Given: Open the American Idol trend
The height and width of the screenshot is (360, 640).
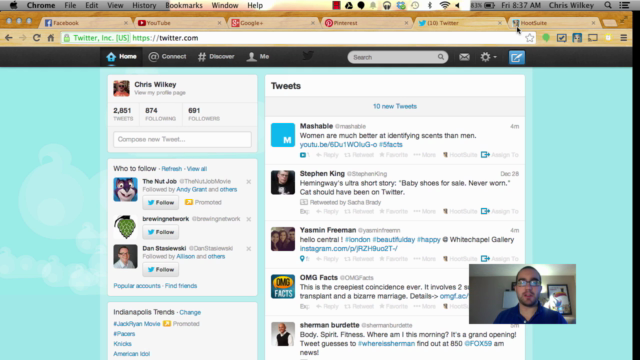Looking at the screenshot, I should click(x=131, y=354).
